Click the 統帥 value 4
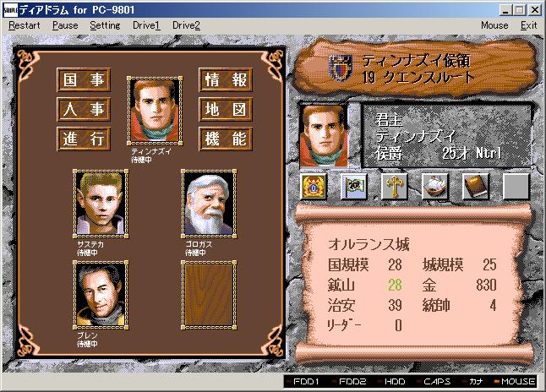546x392 pixels. (x=493, y=305)
